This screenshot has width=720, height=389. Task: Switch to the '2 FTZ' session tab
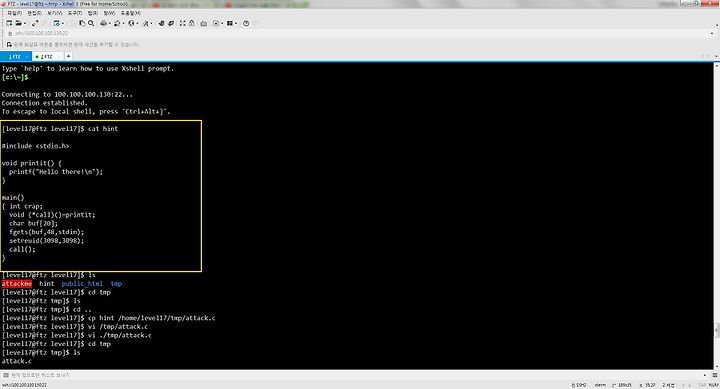click(x=48, y=56)
